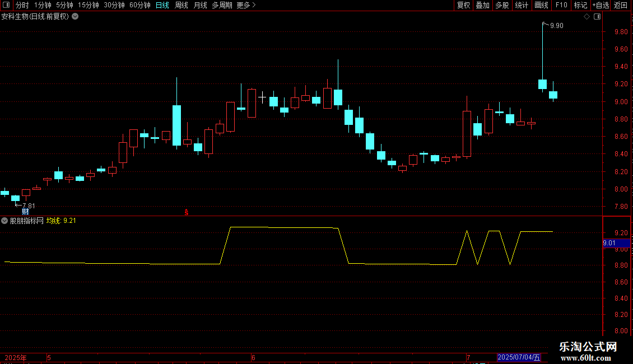Open the F10 company info

point(561,5)
